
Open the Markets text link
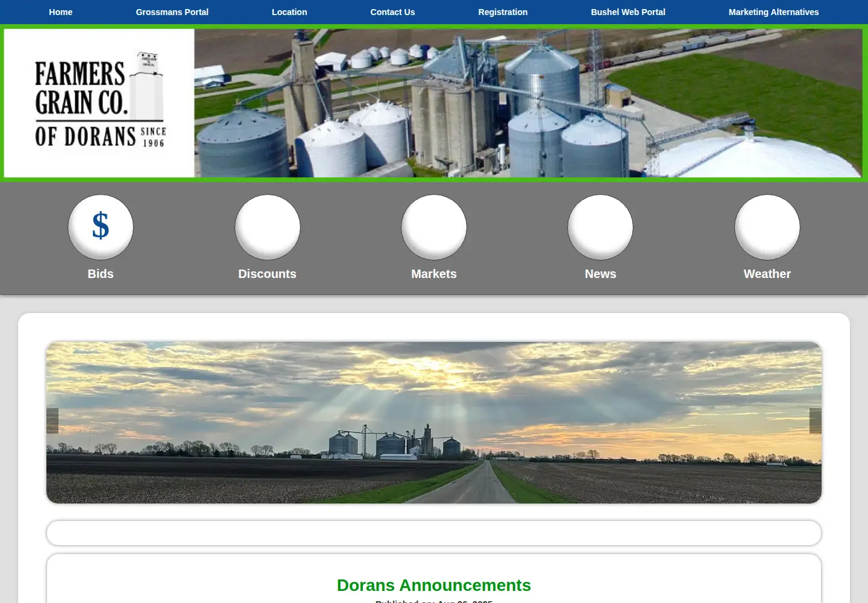pyautogui.click(x=434, y=274)
